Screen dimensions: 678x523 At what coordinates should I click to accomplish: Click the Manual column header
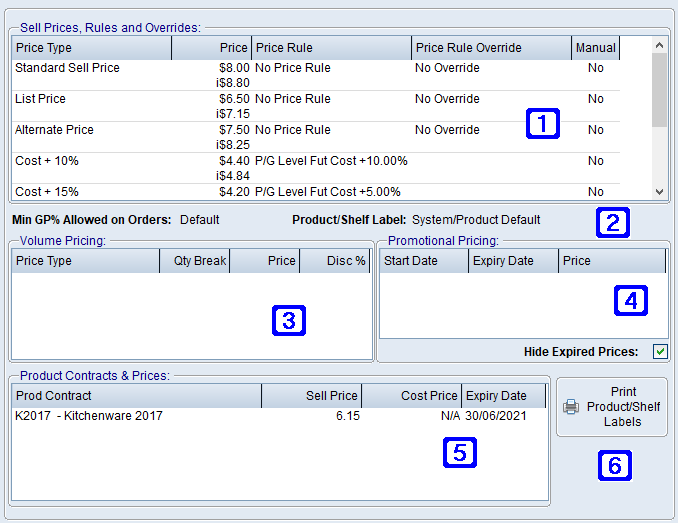point(595,47)
